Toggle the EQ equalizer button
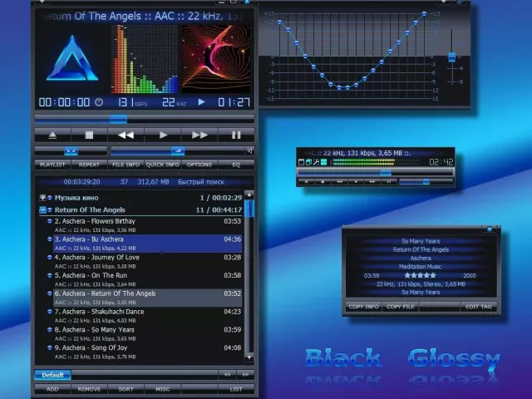532x399 pixels. [236, 165]
